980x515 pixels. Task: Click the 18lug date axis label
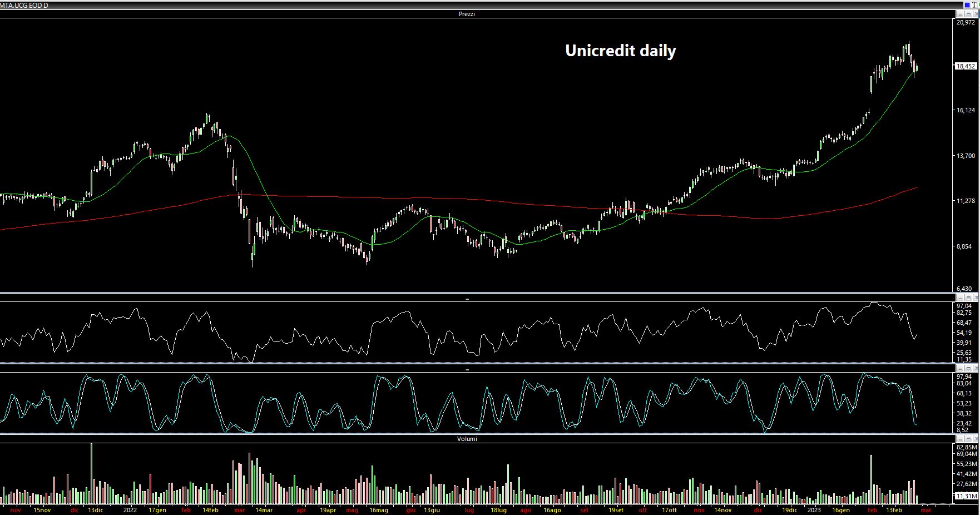point(498,510)
